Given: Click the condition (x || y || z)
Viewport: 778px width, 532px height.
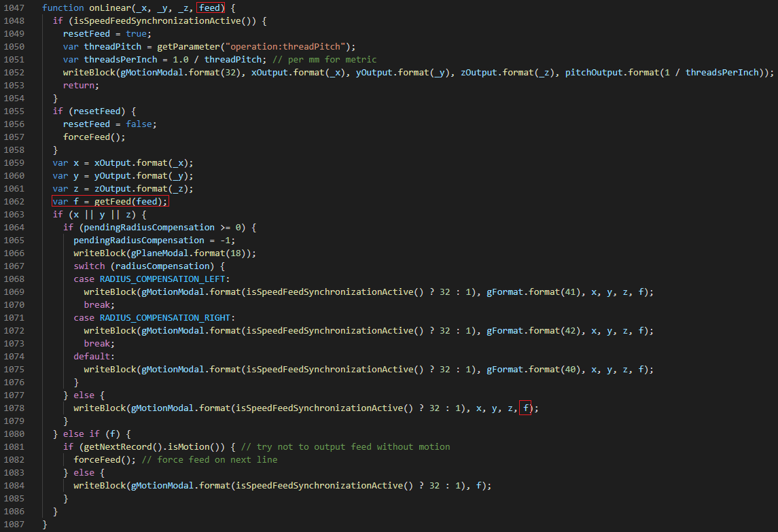Looking at the screenshot, I should [x=102, y=215].
